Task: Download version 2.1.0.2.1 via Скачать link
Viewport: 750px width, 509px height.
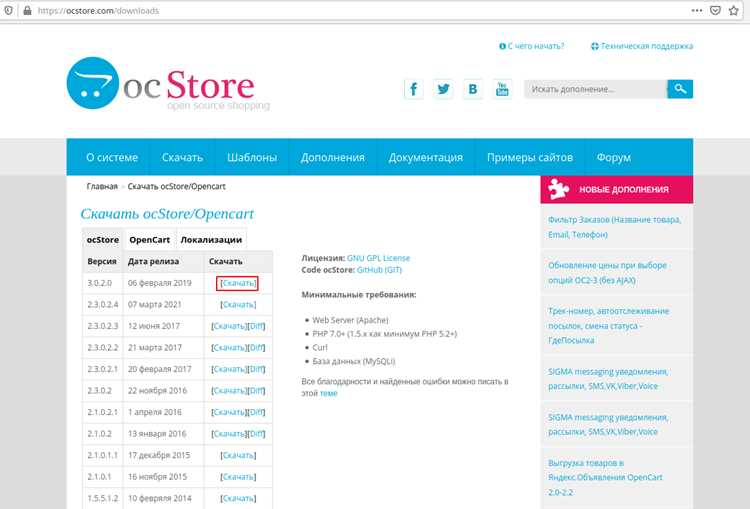Action: pyautogui.click(x=229, y=412)
